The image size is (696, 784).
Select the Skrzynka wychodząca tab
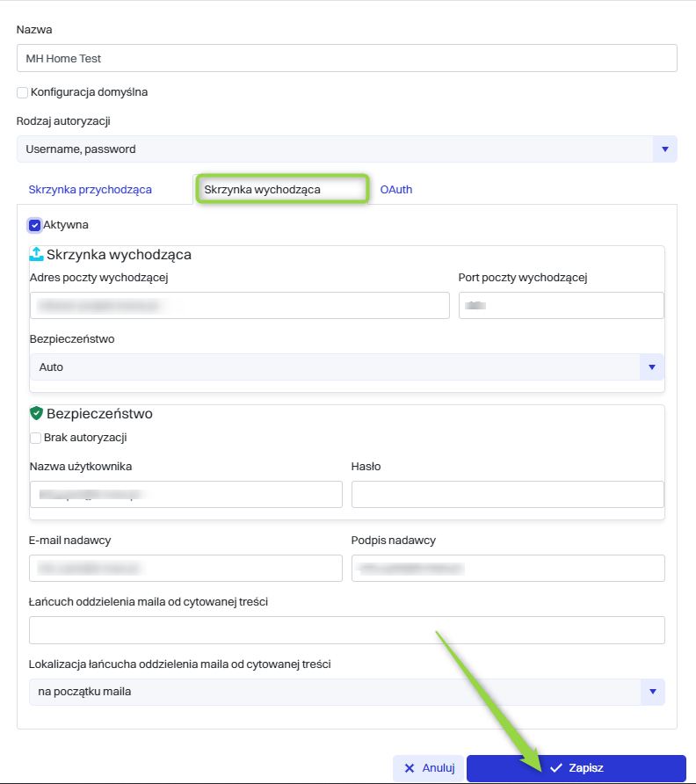281,189
